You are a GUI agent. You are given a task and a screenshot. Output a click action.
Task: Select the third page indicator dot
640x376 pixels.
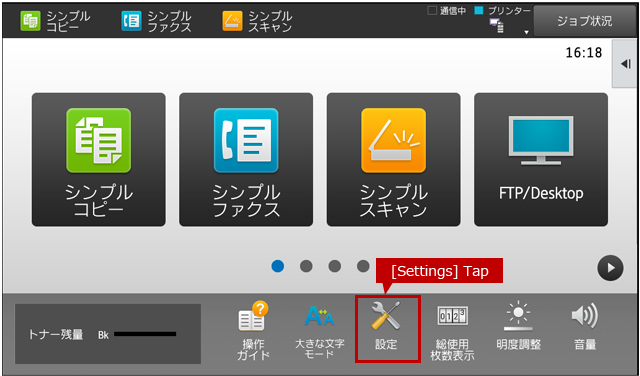(335, 266)
